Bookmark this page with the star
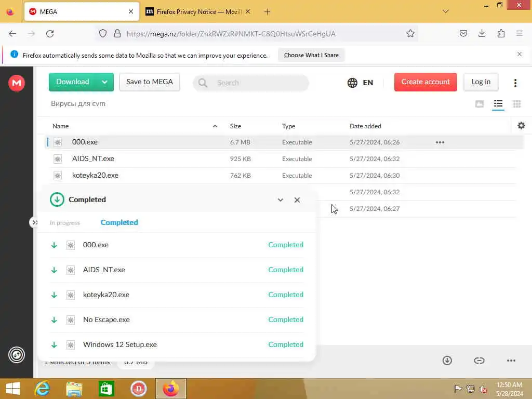532x399 pixels. tap(410, 33)
